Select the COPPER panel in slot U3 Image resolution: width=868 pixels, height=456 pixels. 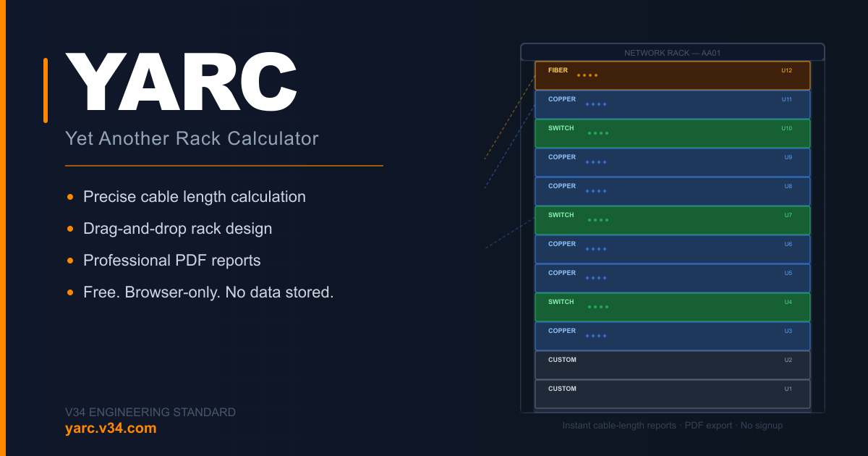coord(673,336)
